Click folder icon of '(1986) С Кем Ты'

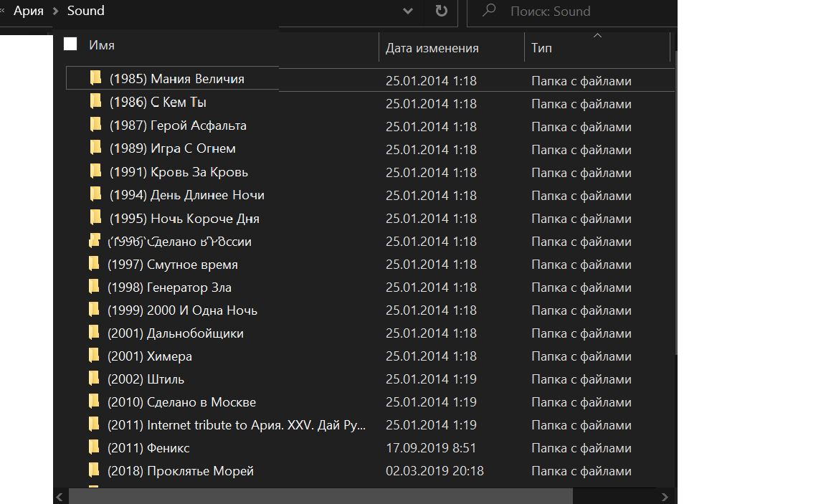[x=95, y=101]
